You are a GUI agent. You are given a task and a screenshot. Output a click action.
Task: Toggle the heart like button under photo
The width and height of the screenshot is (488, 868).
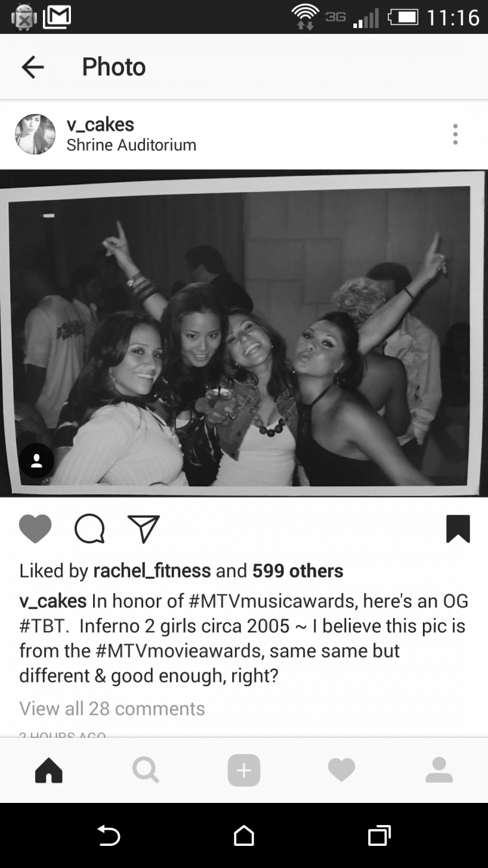point(35,529)
